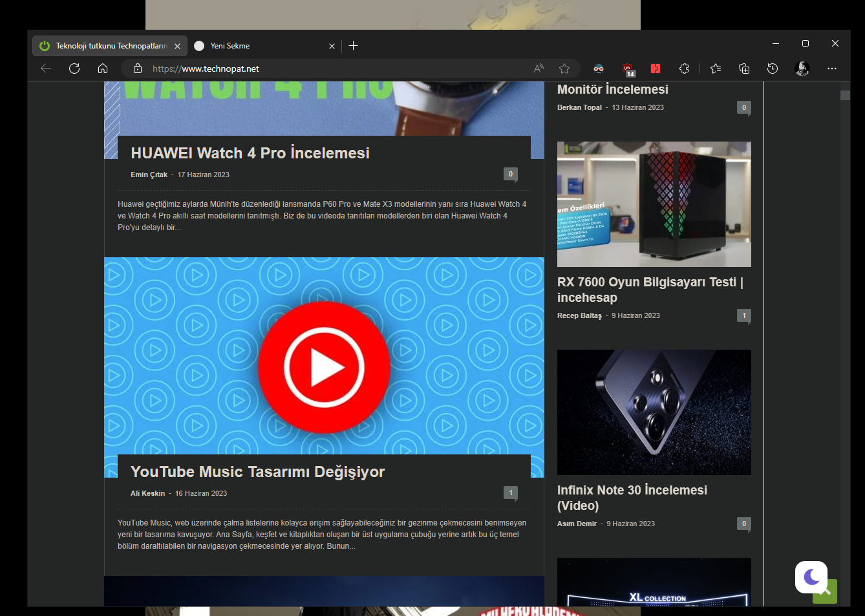The height and width of the screenshot is (616, 865).
Task: Open the HUAWEI Watch 4 Pro banner image
Action: click(324, 109)
